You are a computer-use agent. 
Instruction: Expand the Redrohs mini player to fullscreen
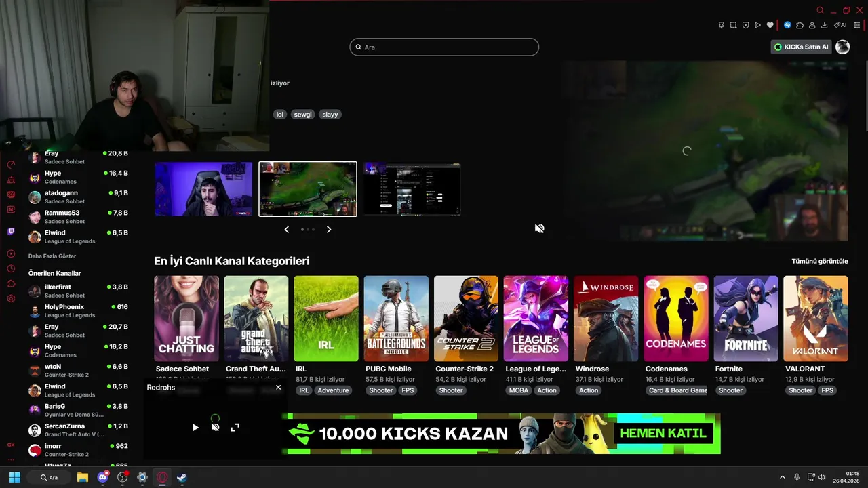point(235,427)
